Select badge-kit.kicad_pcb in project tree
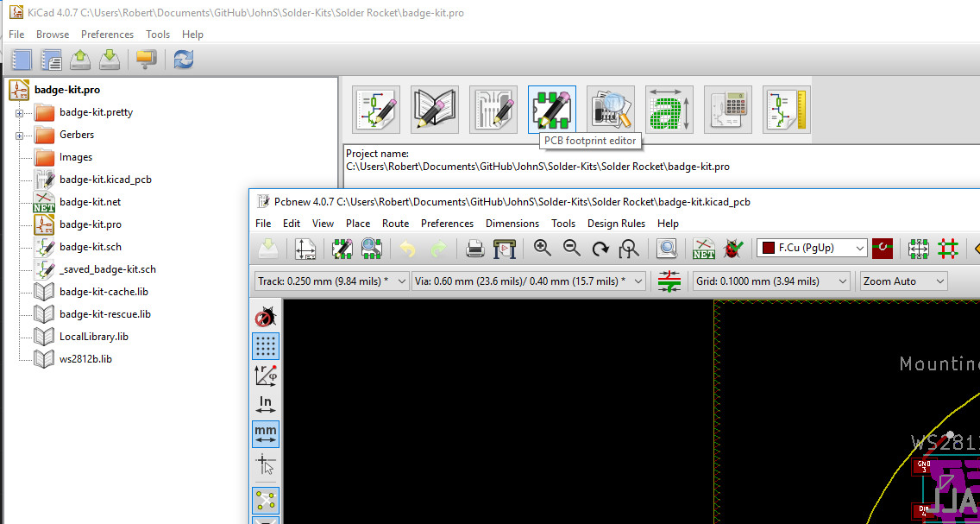 (x=105, y=180)
